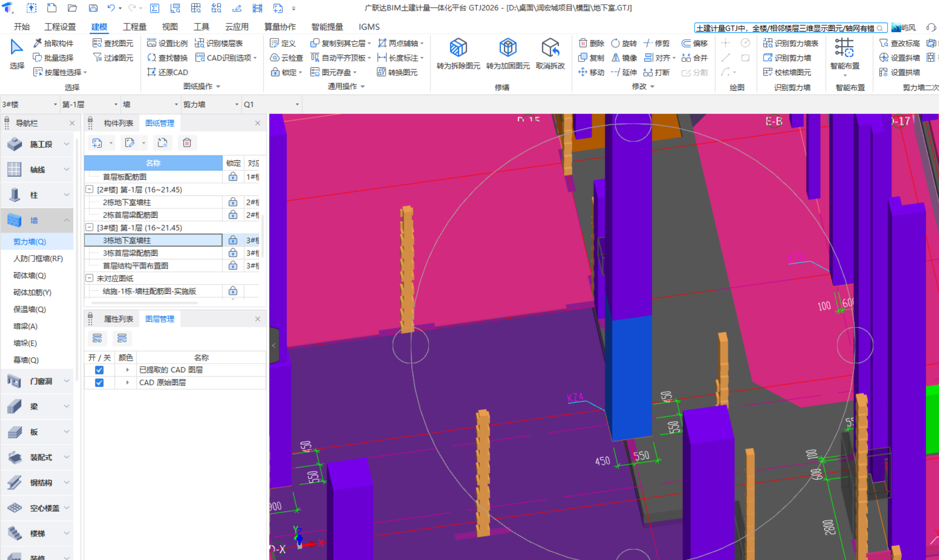
Task: Toggle lock for 2栋地下室墙柱 drawing
Action: click(233, 202)
